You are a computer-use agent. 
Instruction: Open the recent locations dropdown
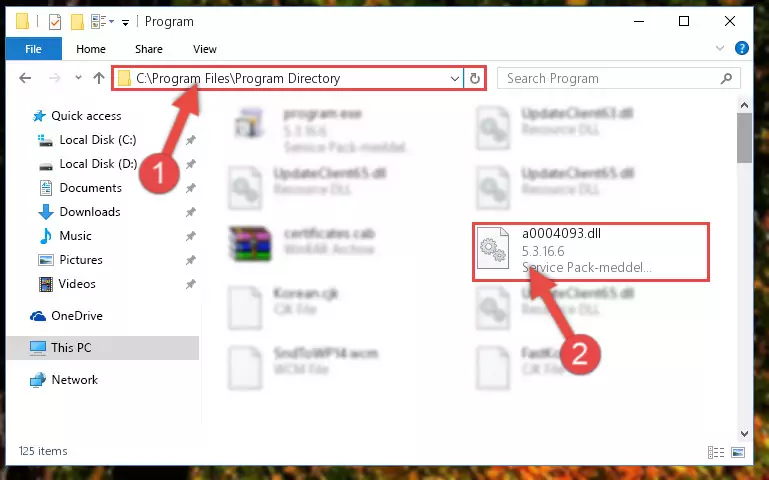(78, 77)
